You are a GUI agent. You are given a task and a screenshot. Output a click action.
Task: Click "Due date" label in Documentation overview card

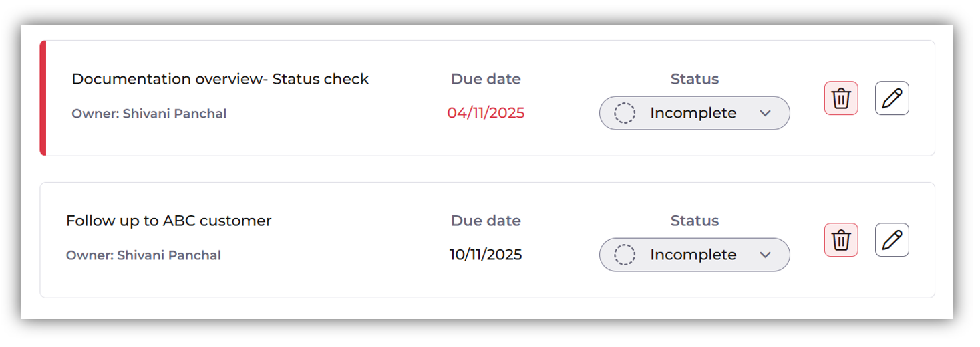(486, 79)
